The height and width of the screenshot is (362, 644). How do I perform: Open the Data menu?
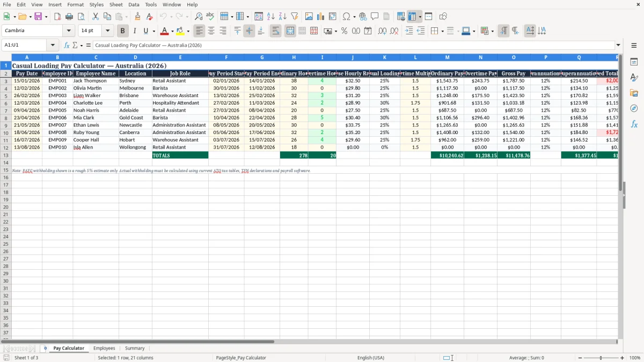point(134,4)
